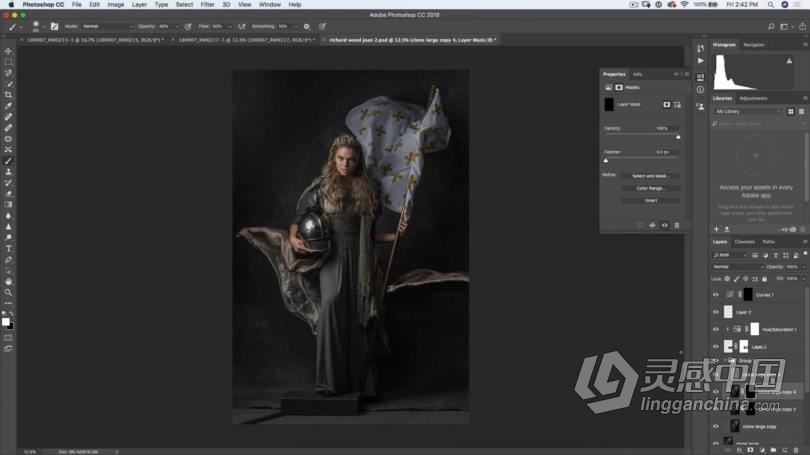810x455 pixels.
Task: Open layer blend mode Normal dropdown
Action: coord(738,267)
